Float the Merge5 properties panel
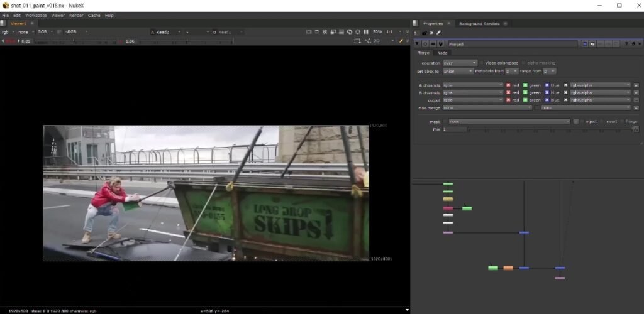644x314 pixels. coord(633,43)
